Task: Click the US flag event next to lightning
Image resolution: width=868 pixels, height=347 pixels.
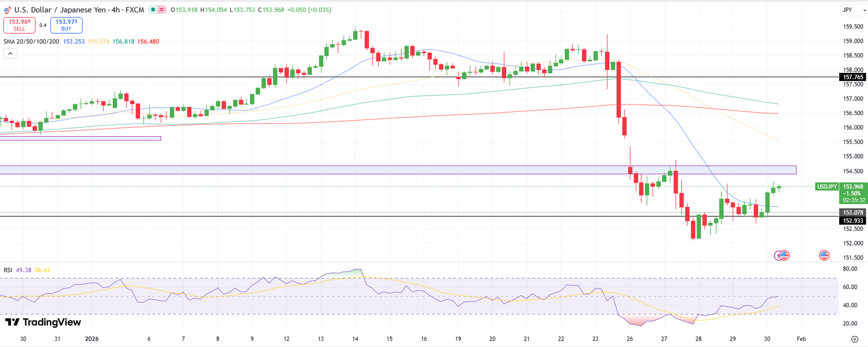Action: click(784, 255)
